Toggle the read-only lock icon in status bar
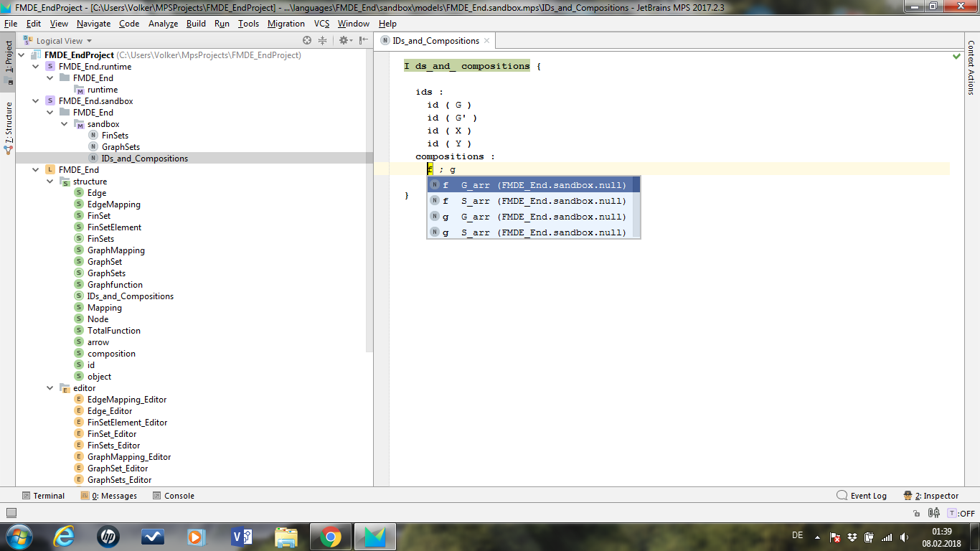The width and height of the screenshot is (980, 551). 916,514
